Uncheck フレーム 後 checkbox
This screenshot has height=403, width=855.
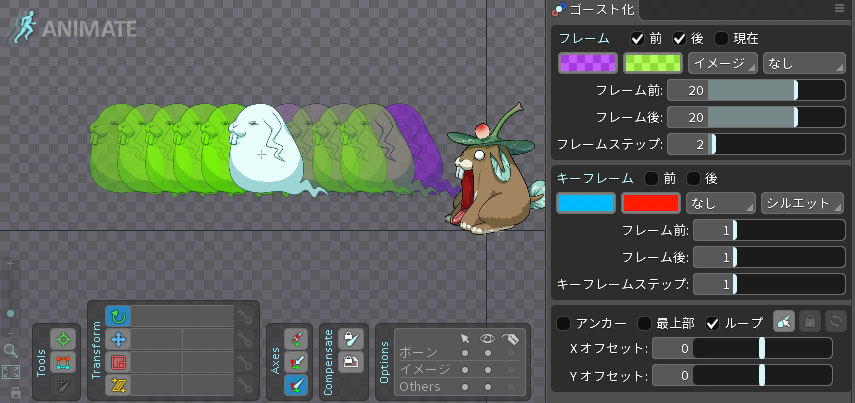pos(679,39)
